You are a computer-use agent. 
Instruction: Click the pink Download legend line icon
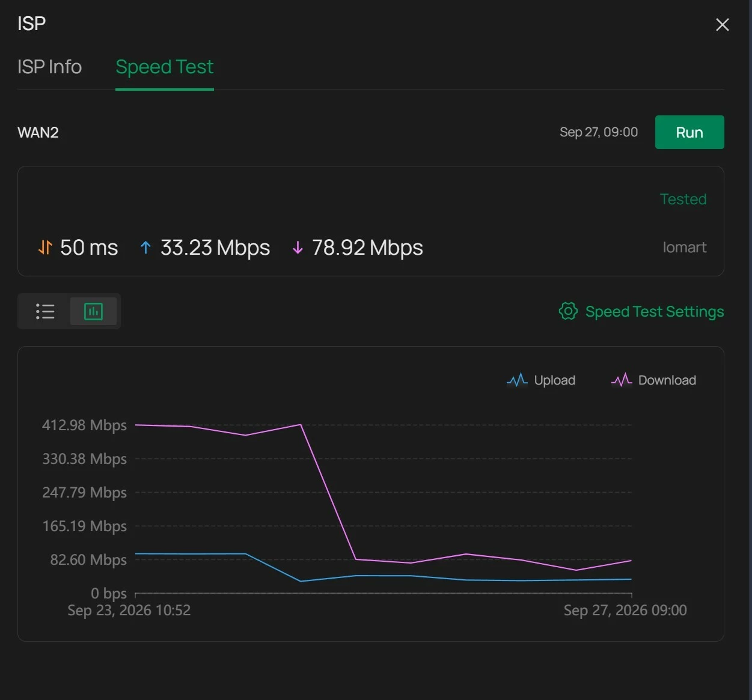[x=622, y=380]
